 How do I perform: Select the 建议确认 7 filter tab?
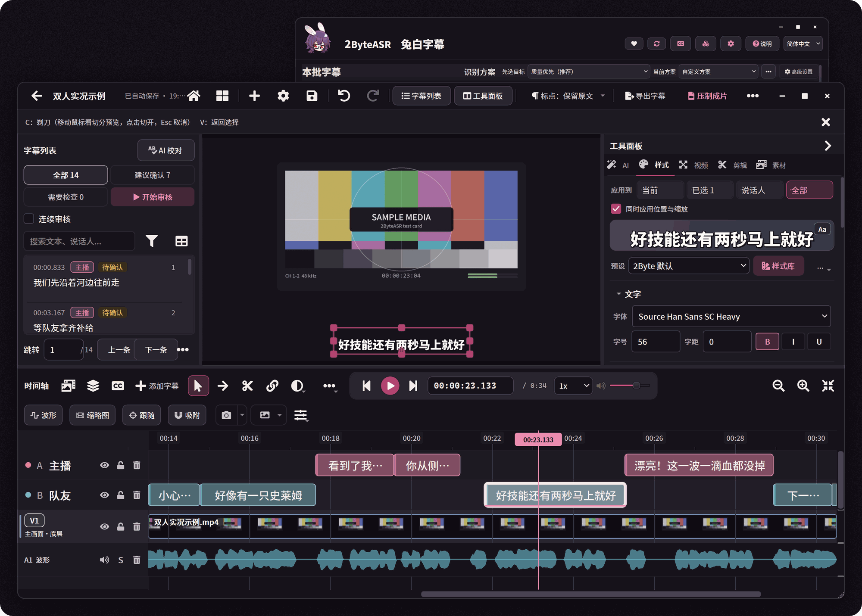[153, 175]
